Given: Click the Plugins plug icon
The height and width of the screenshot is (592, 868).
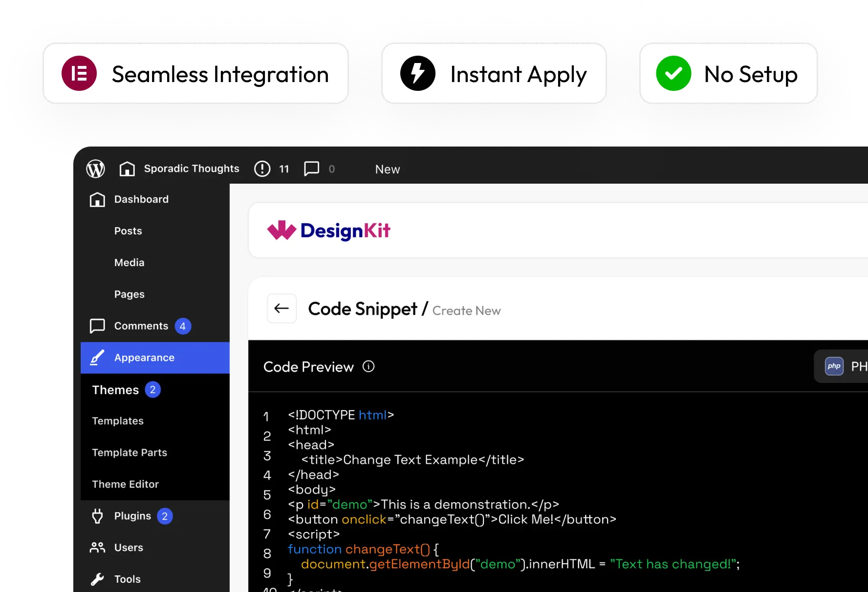Looking at the screenshot, I should point(97,516).
